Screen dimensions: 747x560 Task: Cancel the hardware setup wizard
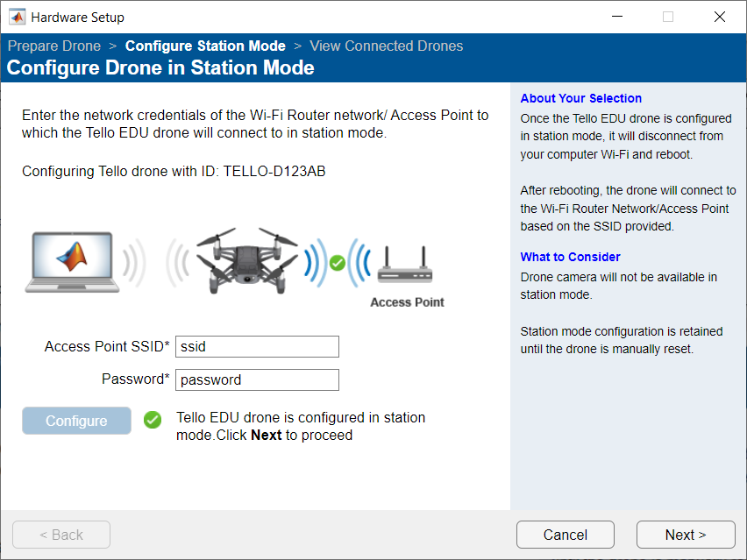(x=565, y=535)
